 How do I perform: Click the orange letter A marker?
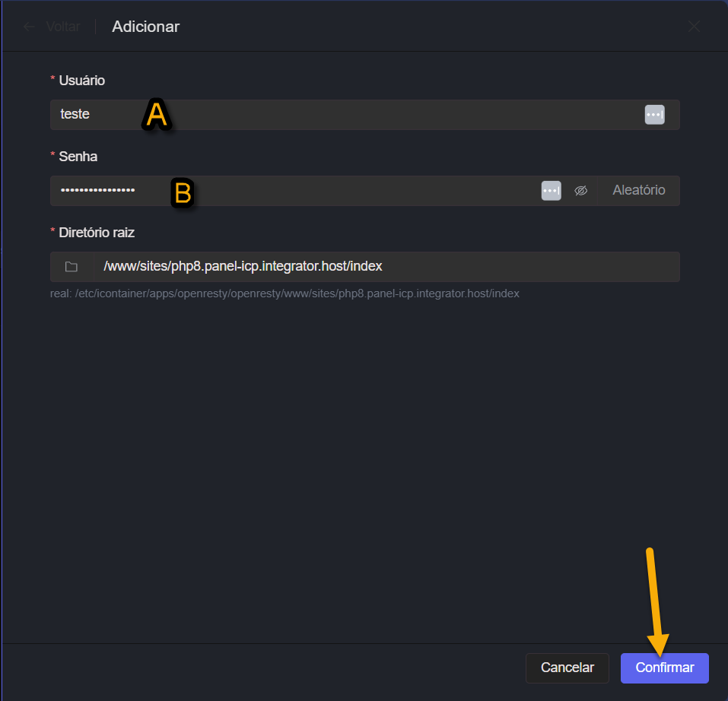pyautogui.click(x=157, y=116)
